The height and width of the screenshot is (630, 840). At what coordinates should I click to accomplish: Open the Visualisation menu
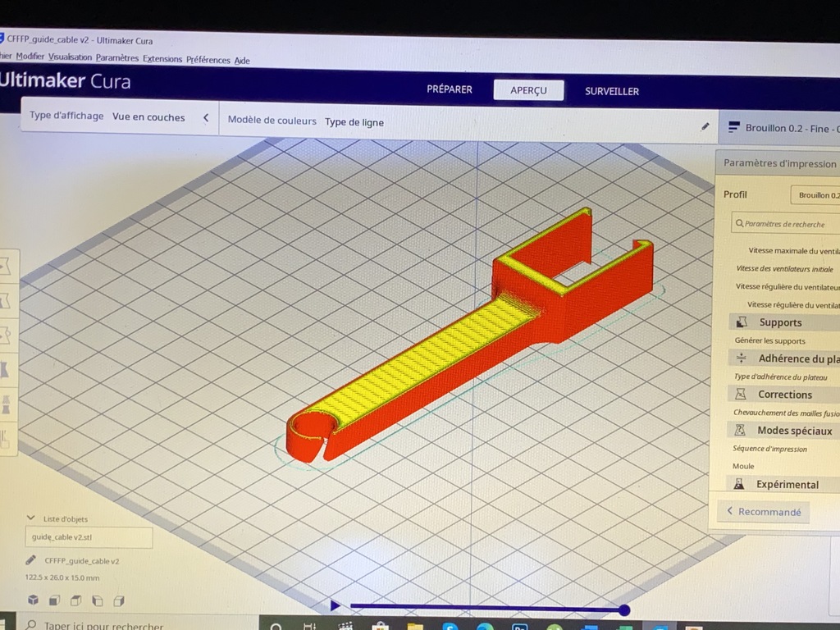[70, 57]
